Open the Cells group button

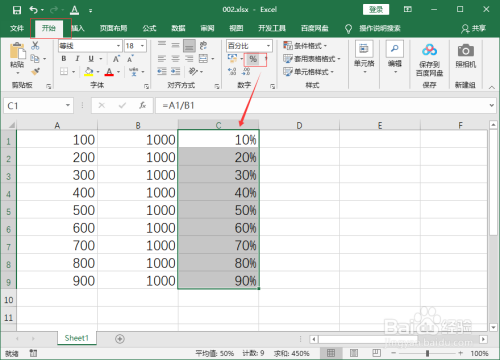tap(364, 57)
